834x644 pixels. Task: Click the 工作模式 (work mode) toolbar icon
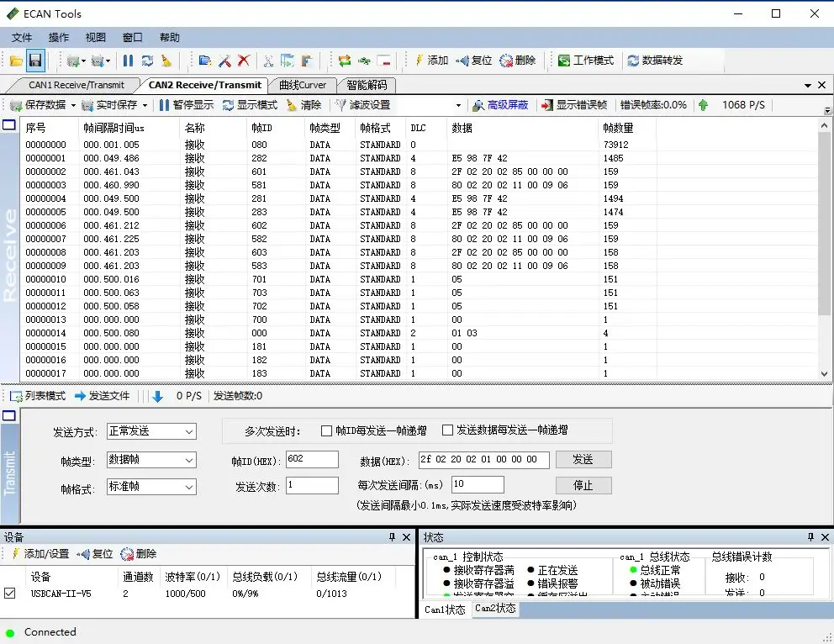coord(586,61)
